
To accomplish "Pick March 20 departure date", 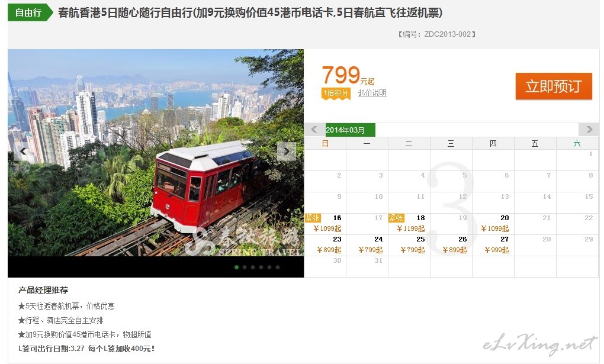I will [493, 224].
